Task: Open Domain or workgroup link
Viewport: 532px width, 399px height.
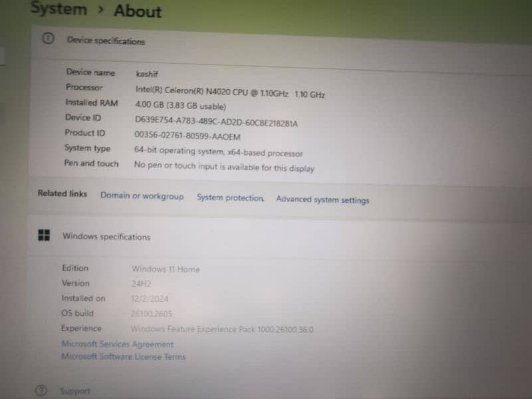Action: 142,196
